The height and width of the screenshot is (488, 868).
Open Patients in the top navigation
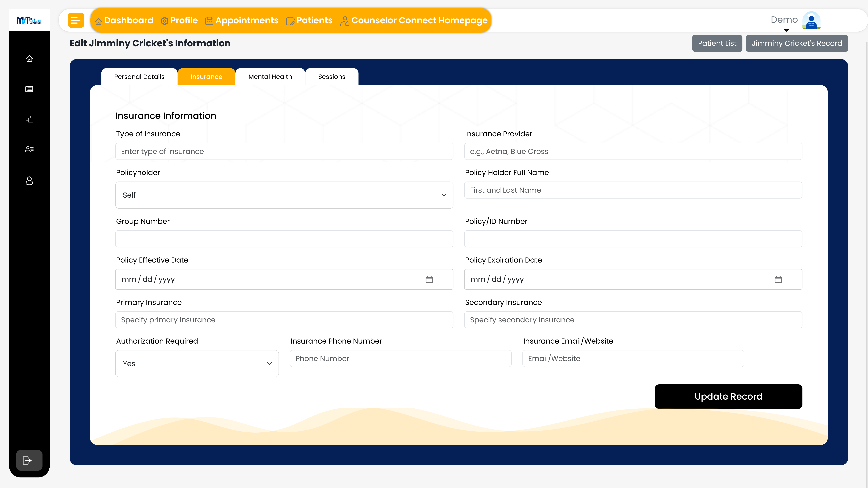[309, 20]
